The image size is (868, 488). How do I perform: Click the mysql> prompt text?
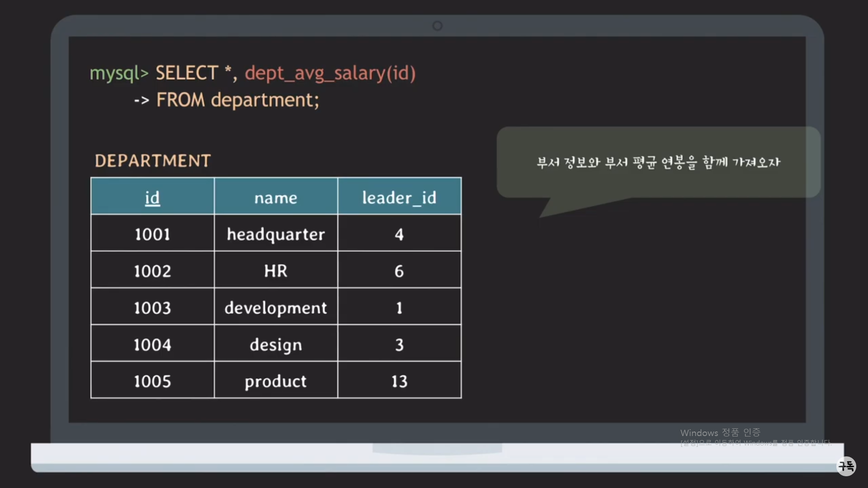pyautogui.click(x=119, y=73)
